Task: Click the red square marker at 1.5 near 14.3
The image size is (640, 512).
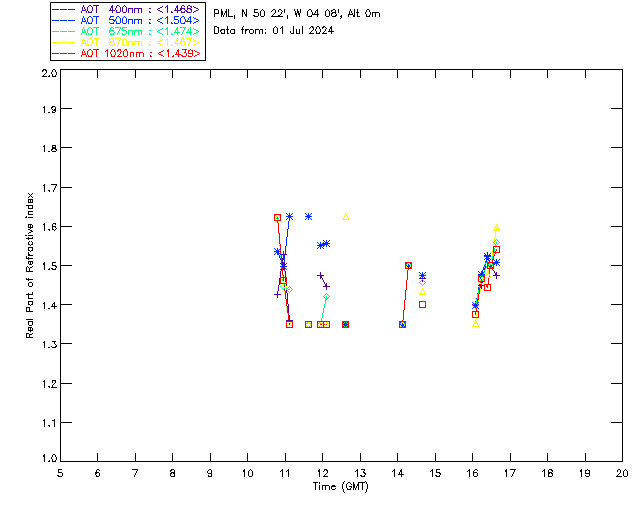Action: (x=408, y=265)
